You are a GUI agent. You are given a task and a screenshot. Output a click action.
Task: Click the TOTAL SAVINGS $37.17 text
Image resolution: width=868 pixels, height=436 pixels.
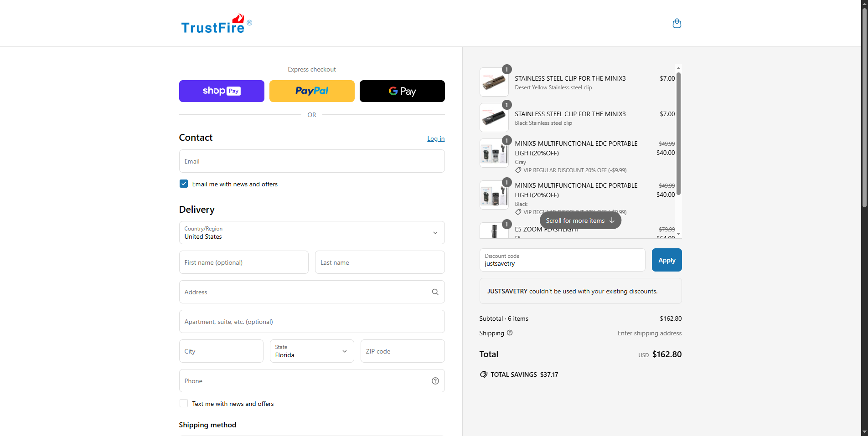[524, 374]
